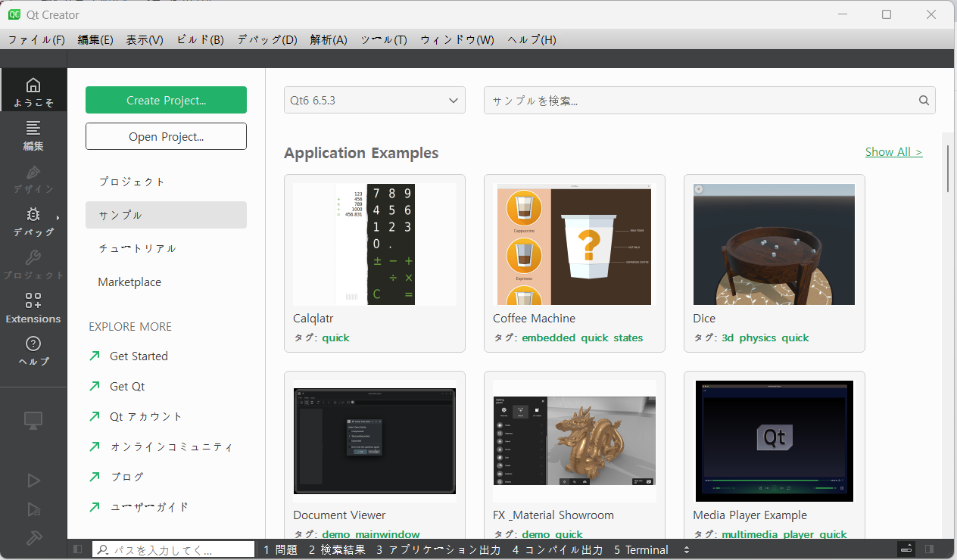Open the ブログ link
Image resolution: width=957 pixels, height=560 pixels.
[126, 477]
